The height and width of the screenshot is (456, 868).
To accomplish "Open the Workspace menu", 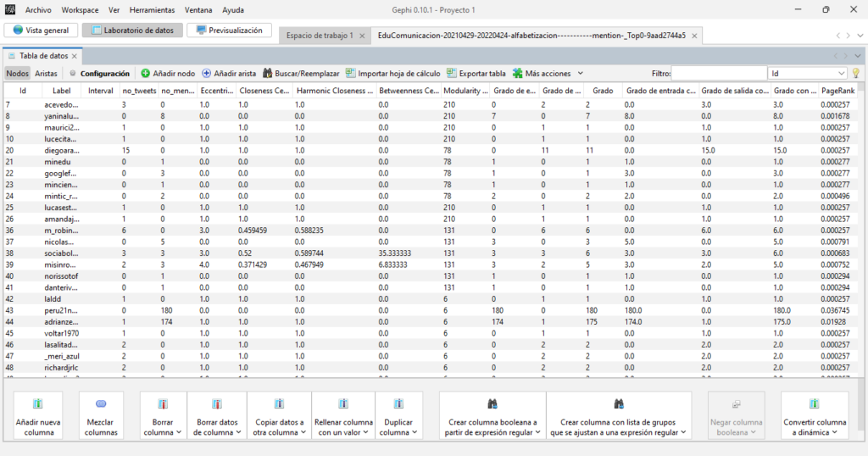I will click(80, 10).
